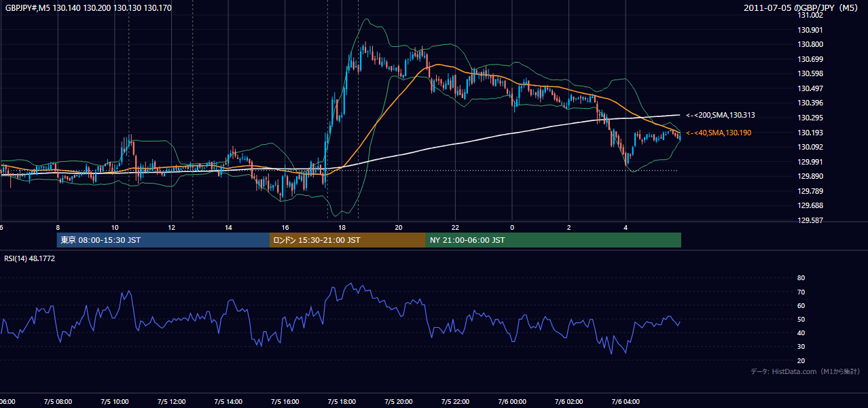Click the 東京 08:00-15:30 JST session bar
868x408 pixels.
tap(164, 240)
